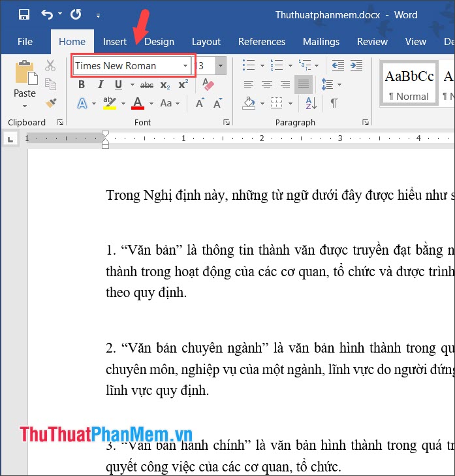The width and height of the screenshot is (455, 476).
Task: Click the first line indent ruler marker
Action: (105, 135)
